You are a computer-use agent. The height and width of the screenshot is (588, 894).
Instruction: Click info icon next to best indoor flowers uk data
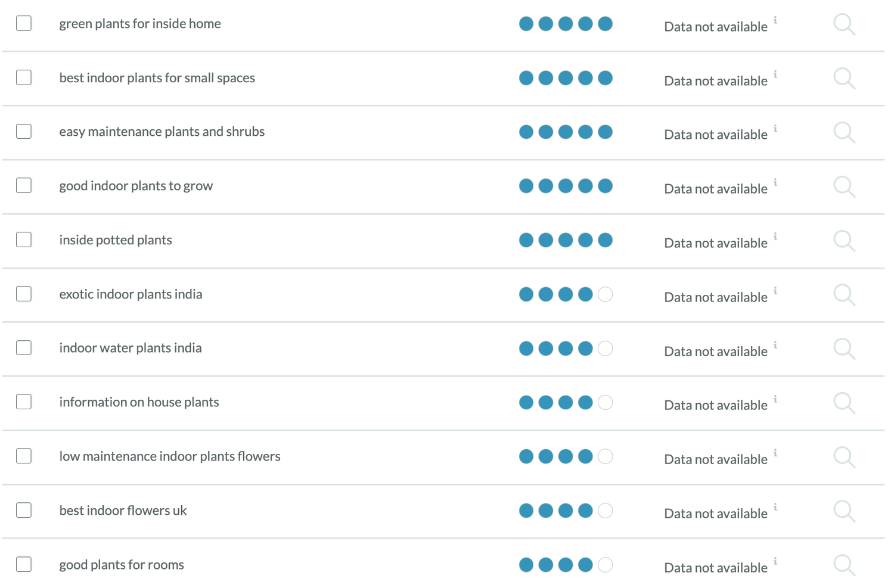[x=775, y=507]
